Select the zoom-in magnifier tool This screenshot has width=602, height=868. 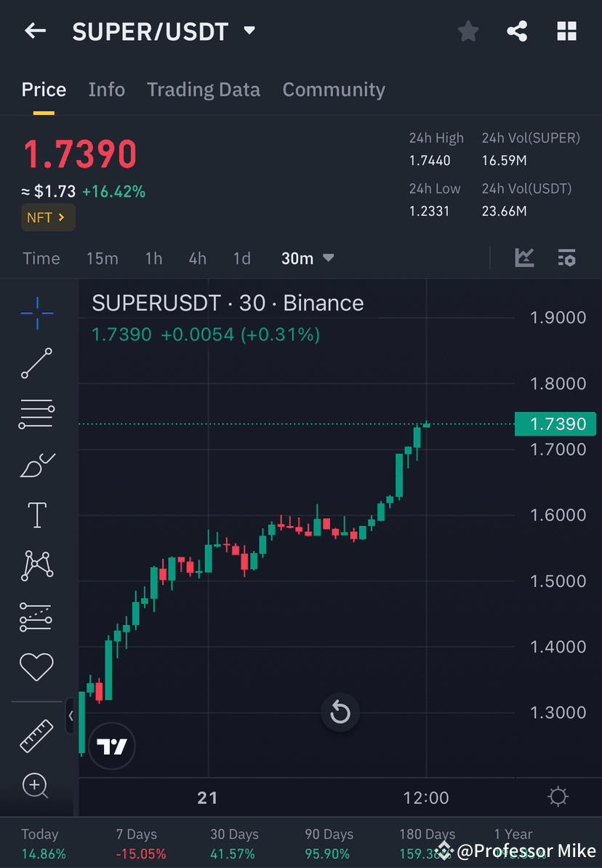(x=36, y=786)
